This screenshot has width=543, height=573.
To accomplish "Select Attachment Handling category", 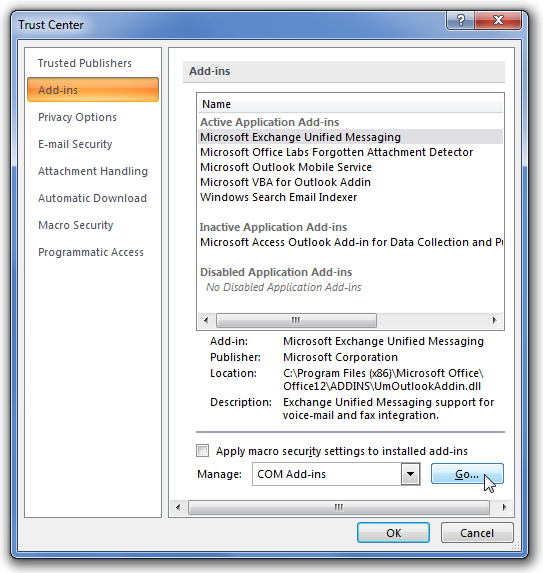I will 93,171.
